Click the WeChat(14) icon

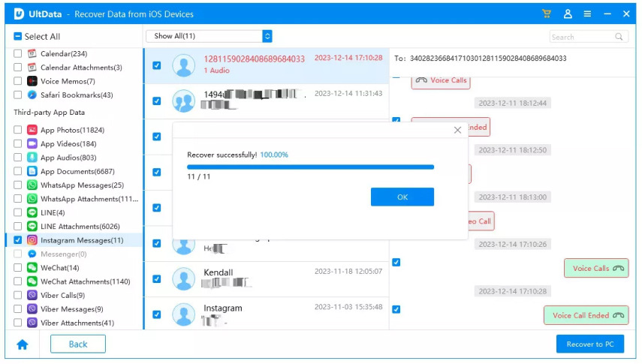pos(32,268)
